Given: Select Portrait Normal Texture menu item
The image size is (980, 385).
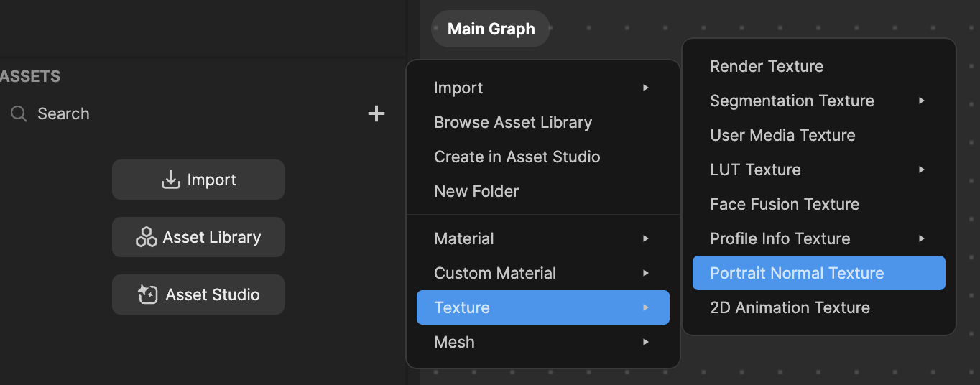Looking at the screenshot, I should pyautogui.click(x=819, y=273).
